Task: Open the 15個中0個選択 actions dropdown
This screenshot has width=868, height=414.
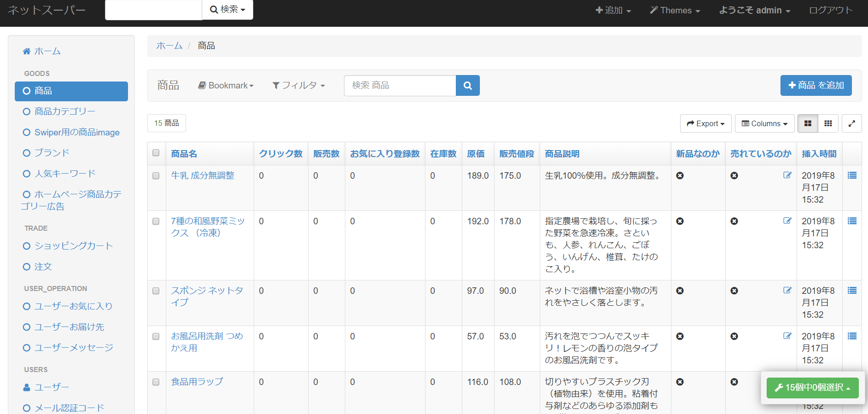Action: coord(812,388)
